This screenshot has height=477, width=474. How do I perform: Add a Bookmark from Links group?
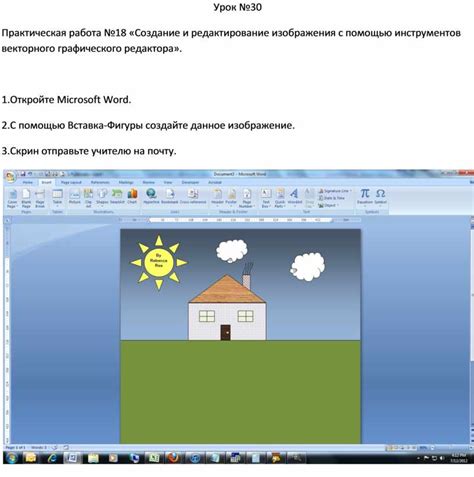170,196
